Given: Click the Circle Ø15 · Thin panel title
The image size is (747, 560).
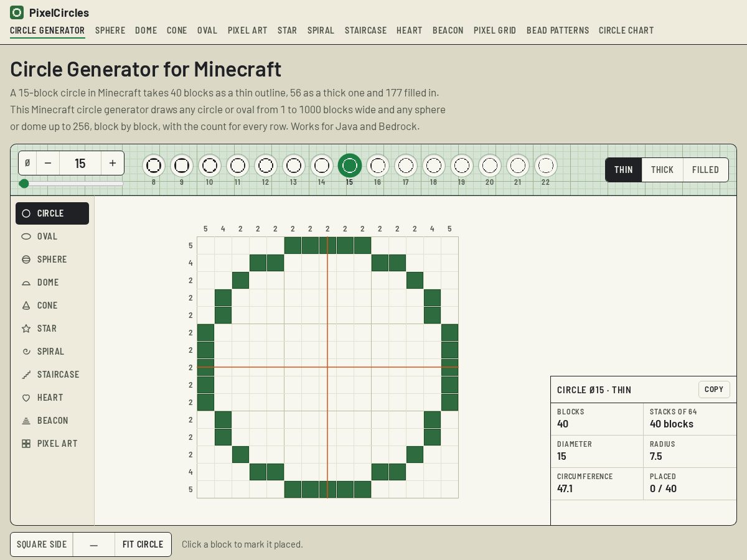Looking at the screenshot, I should (594, 390).
